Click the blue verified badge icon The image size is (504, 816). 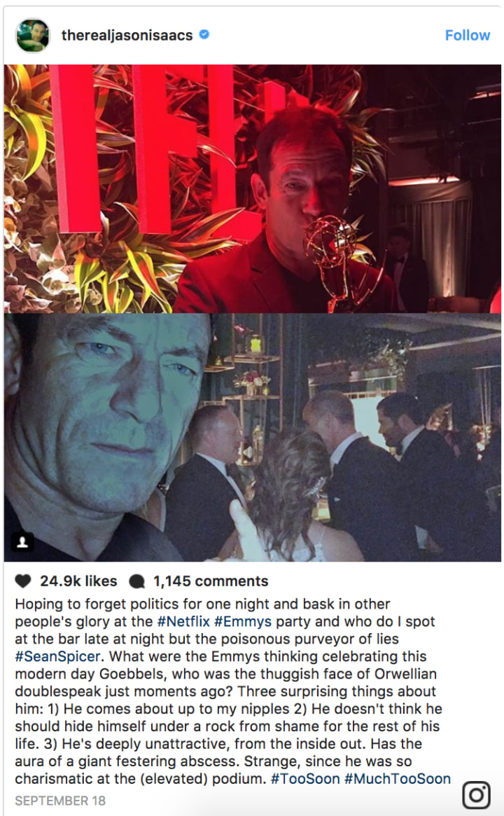(204, 34)
